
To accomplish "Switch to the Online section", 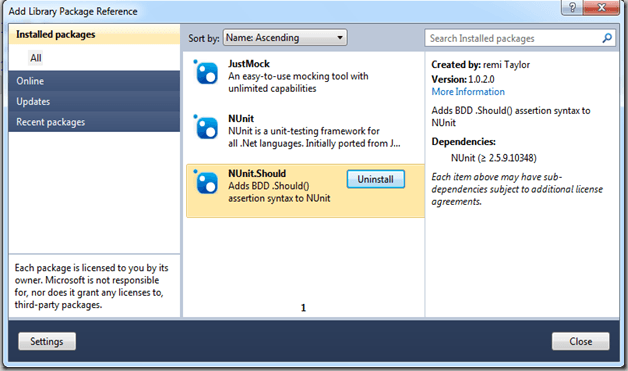I will coord(94,81).
